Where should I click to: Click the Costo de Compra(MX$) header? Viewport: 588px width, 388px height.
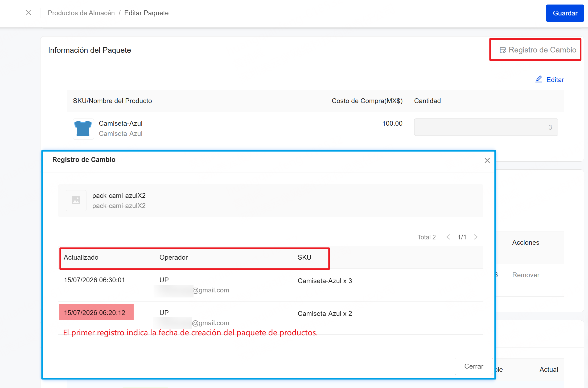tap(367, 101)
